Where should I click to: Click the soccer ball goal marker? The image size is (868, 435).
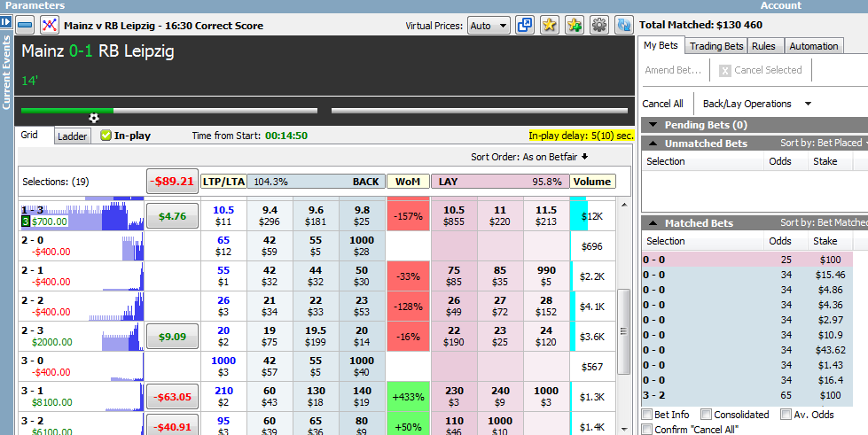coord(94,118)
